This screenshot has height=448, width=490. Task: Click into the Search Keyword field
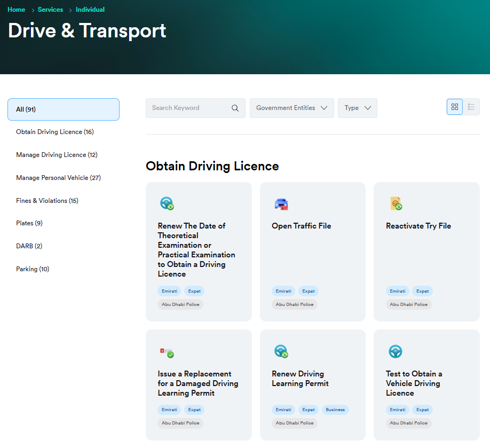[x=187, y=108]
